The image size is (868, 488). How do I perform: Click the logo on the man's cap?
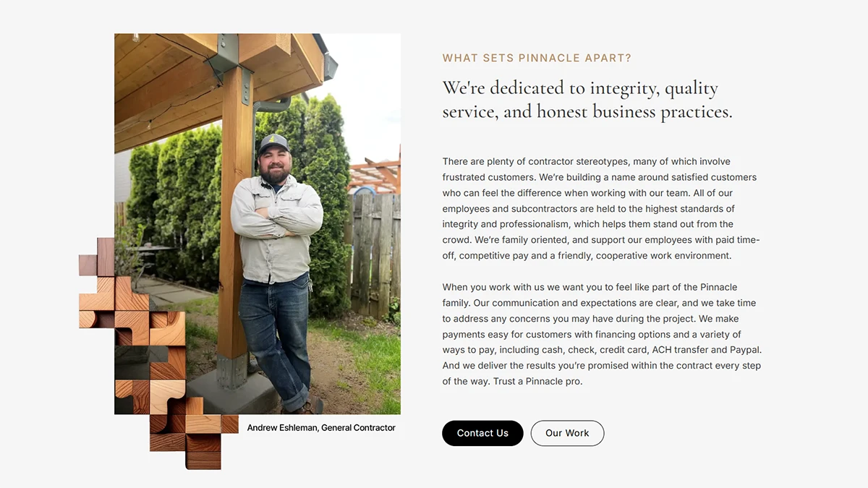(273, 140)
